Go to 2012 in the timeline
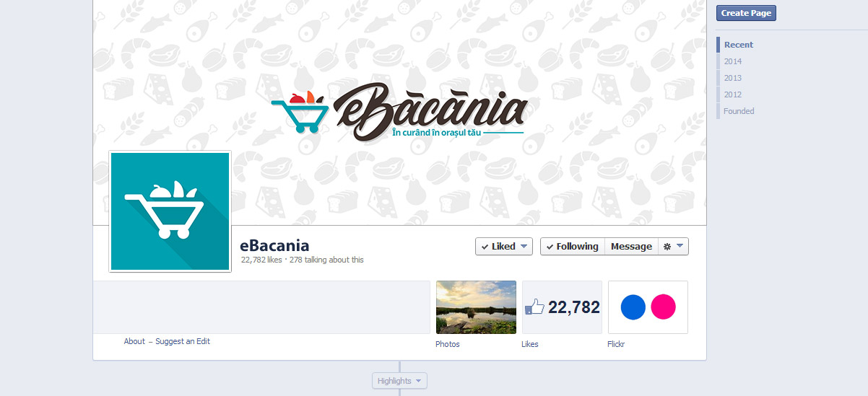The width and height of the screenshot is (868, 396). pyautogui.click(x=733, y=94)
